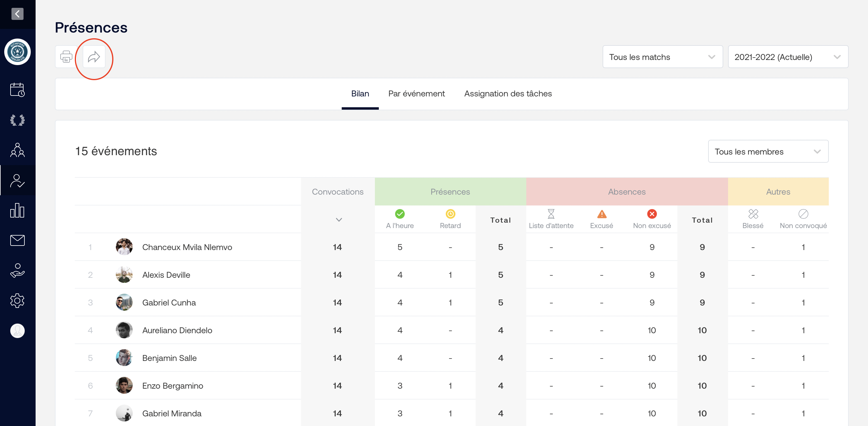Select the name Benjamin Salle
This screenshot has width=868, height=426.
pyautogui.click(x=169, y=358)
